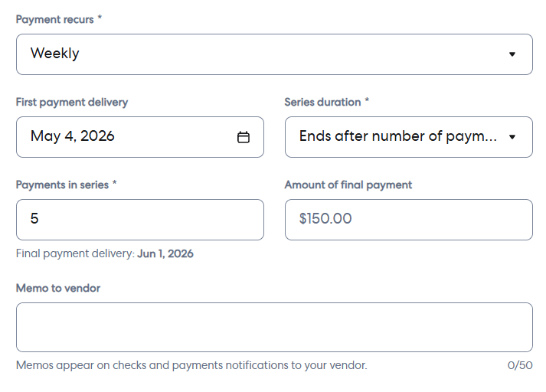Open the calendar picker icon
The width and height of the screenshot is (546, 392).
tap(243, 137)
